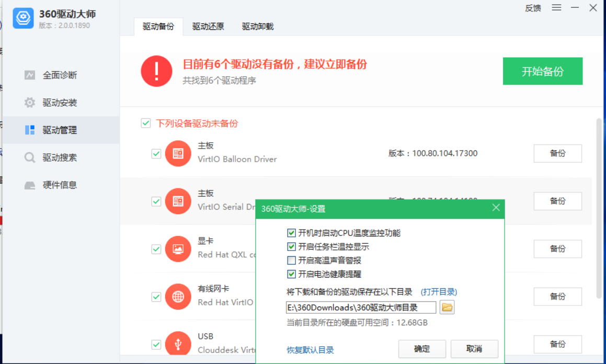Uncheck the 有线网卡 Red Hat VirtIO checkbox
The width and height of the screenshot is (606, 364).
[x=156, y=297]
